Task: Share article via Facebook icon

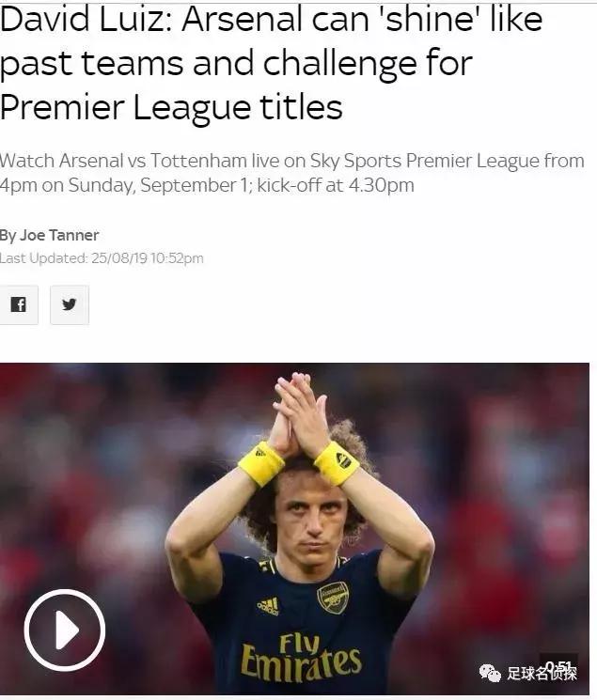Action: 19,305
